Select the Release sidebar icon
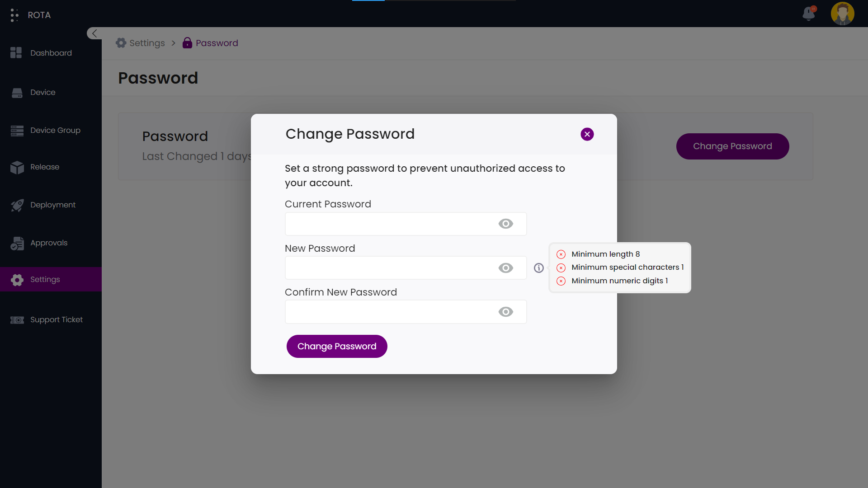 [x=17, y=167]
